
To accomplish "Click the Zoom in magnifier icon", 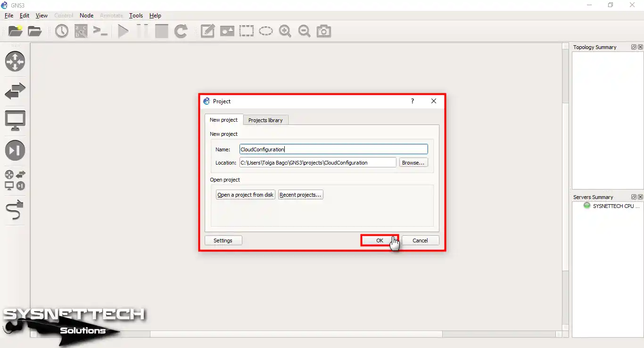I will click(285, 32).
